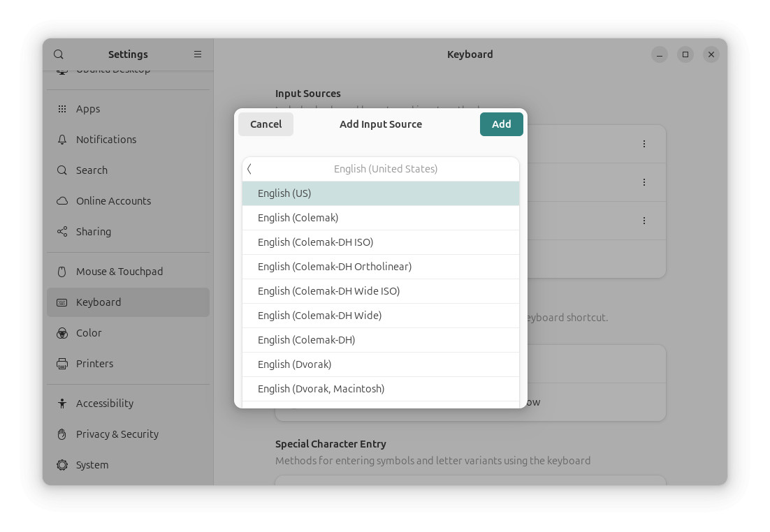Select the plain English (Colemak-DH) layout
The height and width of the screenshot is (532, 770).
click(x=381, y=340)
